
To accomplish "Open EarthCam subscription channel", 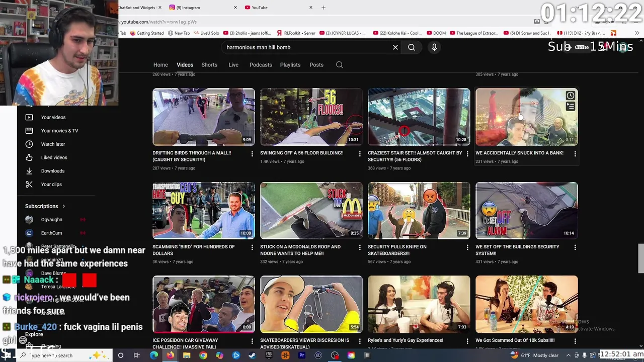I will click(52, 233).
